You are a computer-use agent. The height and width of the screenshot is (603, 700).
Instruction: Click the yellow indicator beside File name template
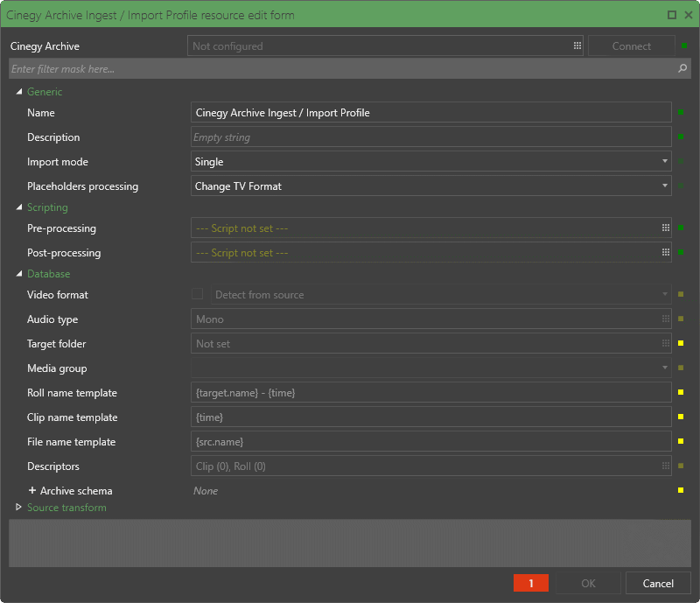pyautogui.click(x=681, y=441)
